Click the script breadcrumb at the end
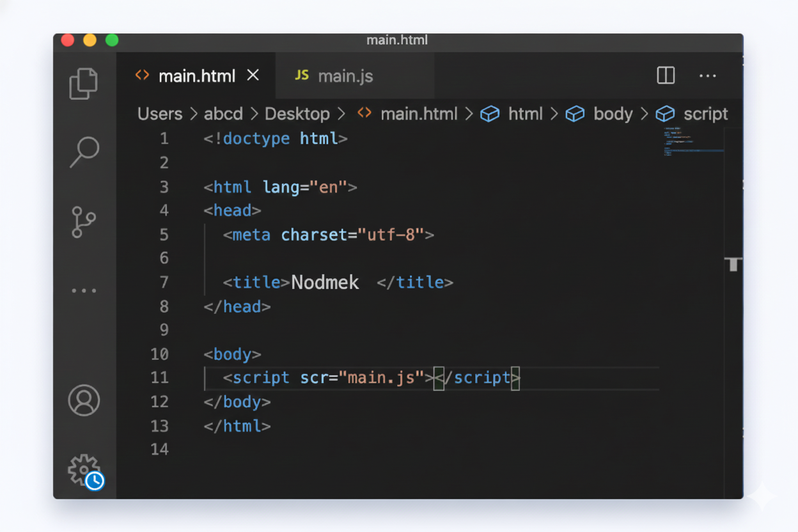 [x=705, y=114]
